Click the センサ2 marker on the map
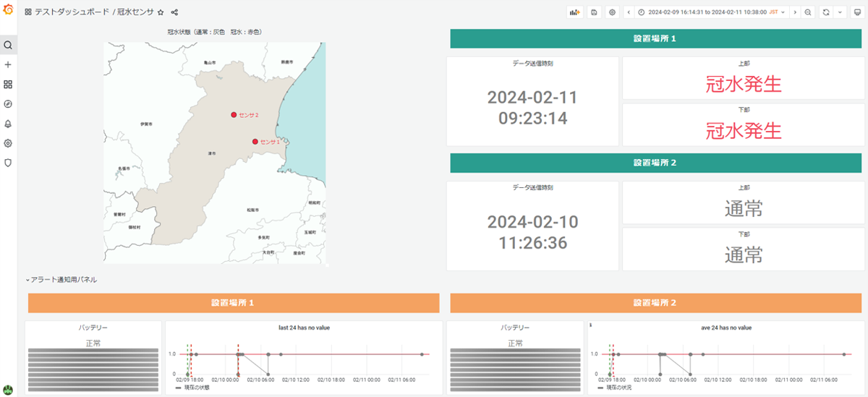This screenshot has width=868, height=397. 234,115
